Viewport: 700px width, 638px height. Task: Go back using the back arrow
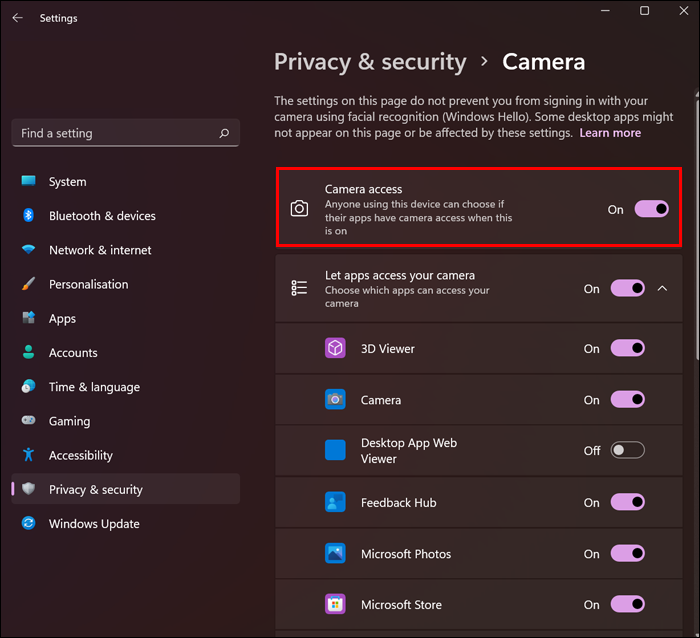pos(17,18)
